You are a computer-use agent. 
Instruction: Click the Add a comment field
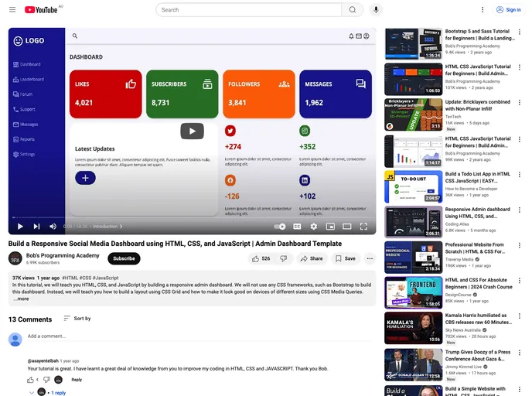click(x=200, y=336)
